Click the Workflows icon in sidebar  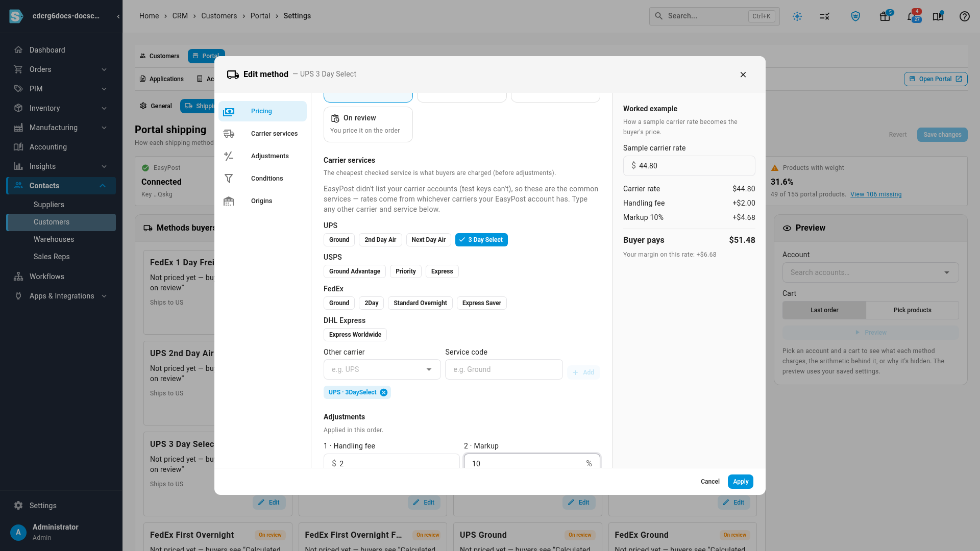click(x=18, y=277)
